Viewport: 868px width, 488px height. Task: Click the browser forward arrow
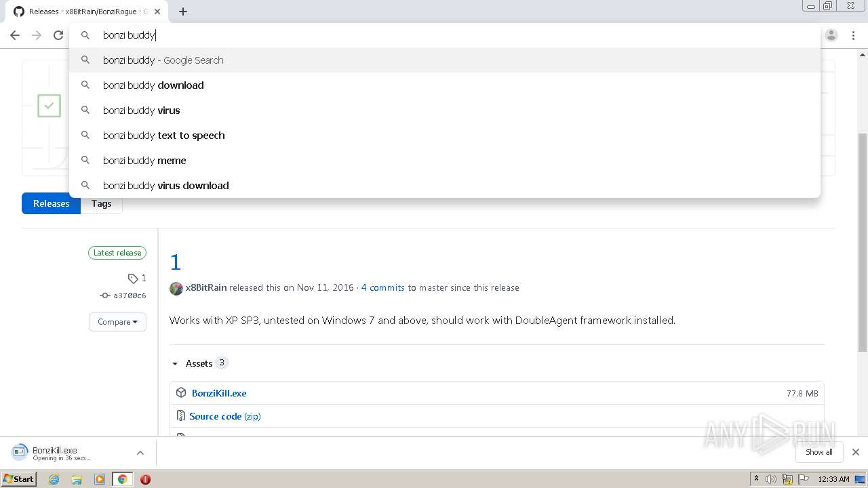(37, 35)
